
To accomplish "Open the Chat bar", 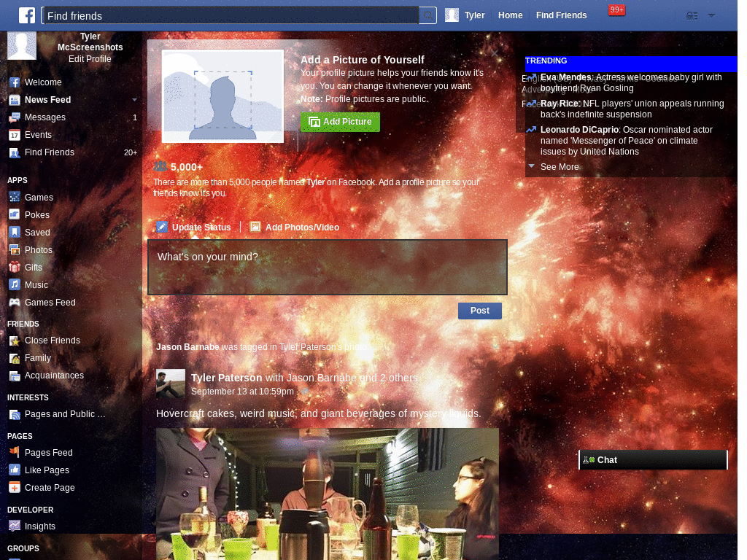I will coord(653,460).
